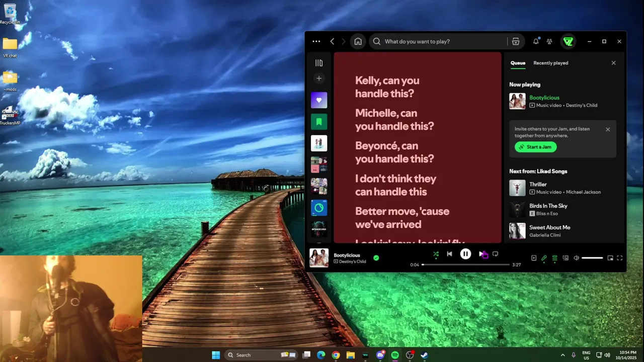Open What's New notifications bell
This screenshot has height=362, width=644.
coord(536,41)
